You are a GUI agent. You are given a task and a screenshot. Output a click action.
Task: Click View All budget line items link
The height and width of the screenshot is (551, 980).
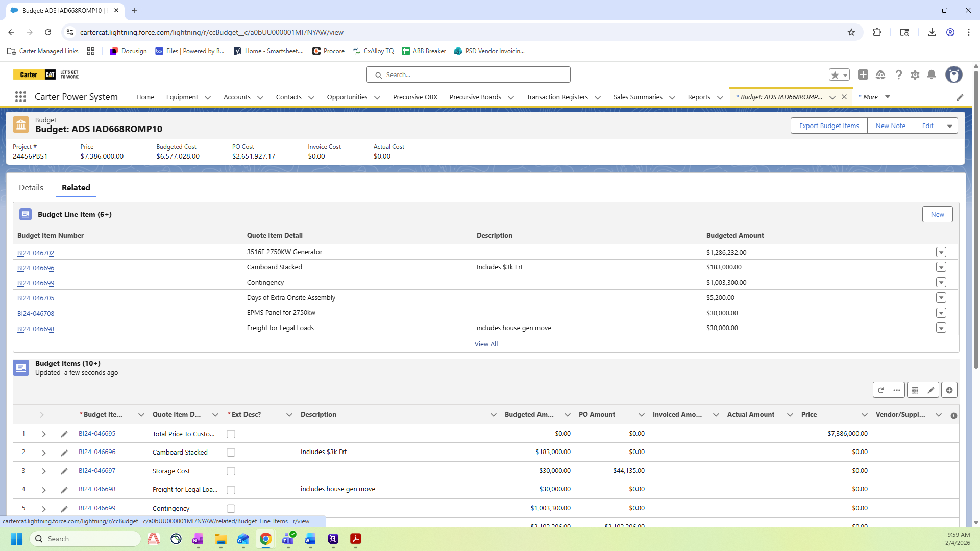coord(486,344)
